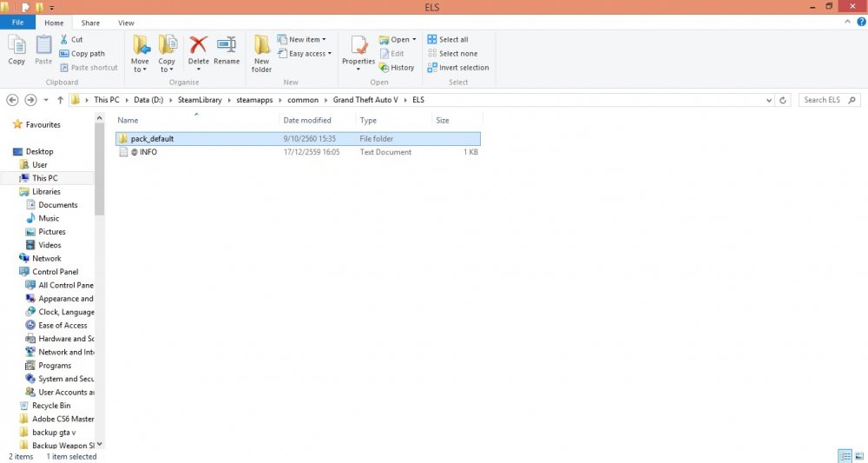
Task: Click Copy path in Clipboard group
Action: (82, 54)
